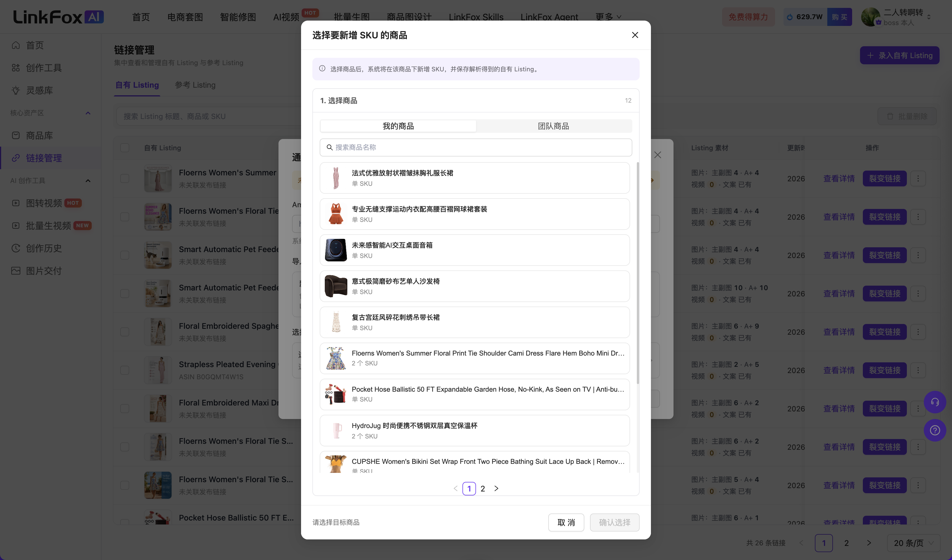Click the search magnifier in 搜索商品名称 field

point(330,147)
